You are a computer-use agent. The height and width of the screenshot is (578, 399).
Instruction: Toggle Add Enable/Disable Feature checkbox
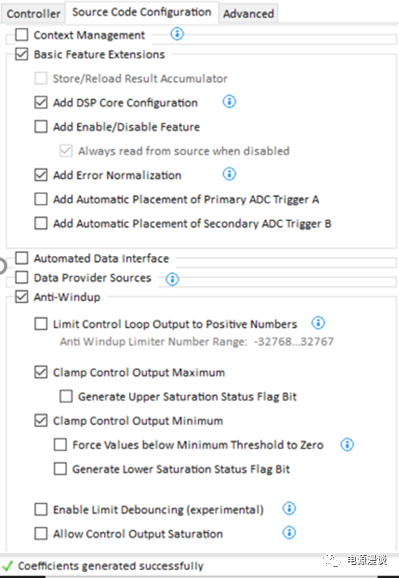click(41, 126)
